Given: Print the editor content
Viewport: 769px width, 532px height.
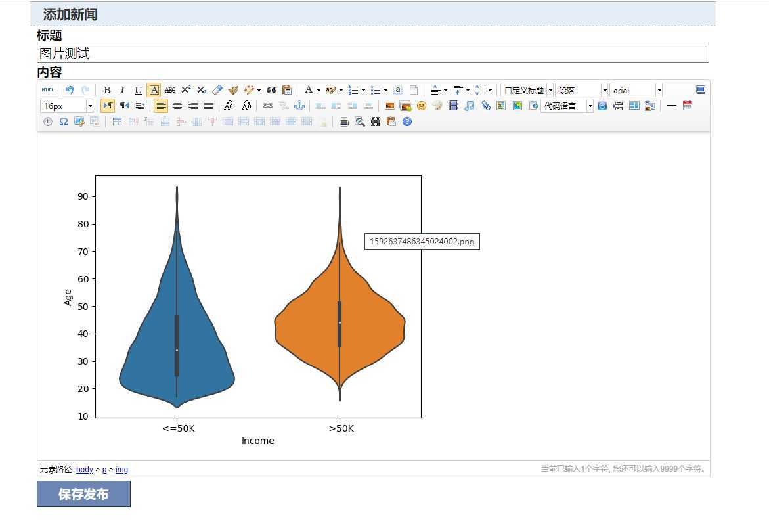Looking at the screenshot, I should coord(344,122).
